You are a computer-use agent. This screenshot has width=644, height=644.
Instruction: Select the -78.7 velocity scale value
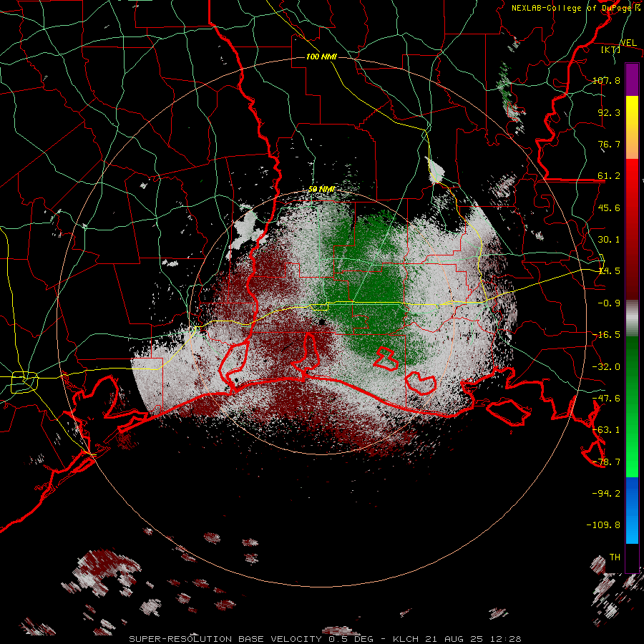click(606, 462)
